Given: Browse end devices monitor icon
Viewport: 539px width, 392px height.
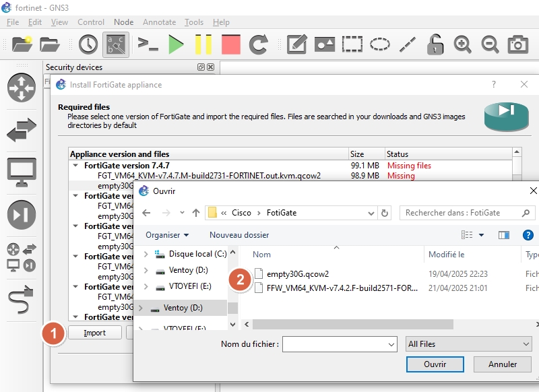Looking at the screenshot, I should tap(22, 172).
